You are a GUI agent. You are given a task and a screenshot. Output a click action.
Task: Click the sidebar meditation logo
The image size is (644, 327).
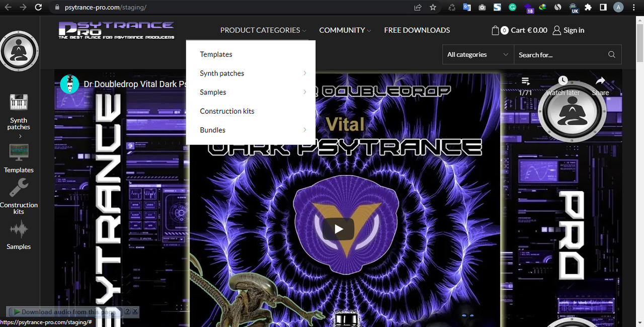[x=19, y=51]
